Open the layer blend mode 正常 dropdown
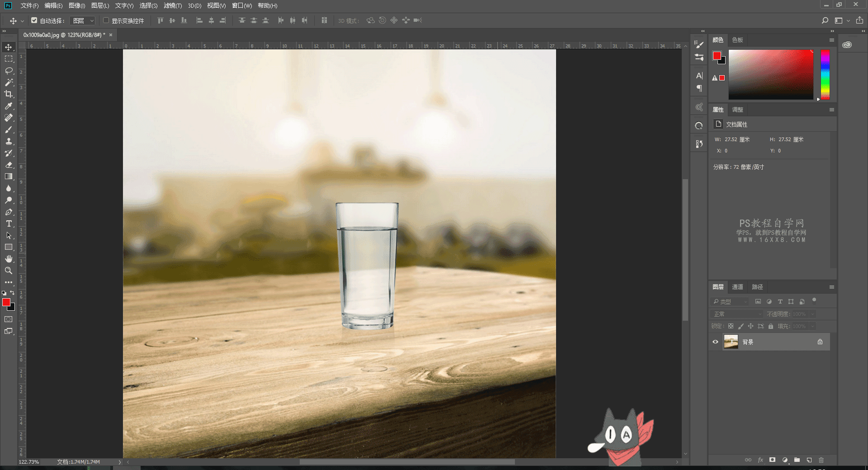 coord(736,314)
